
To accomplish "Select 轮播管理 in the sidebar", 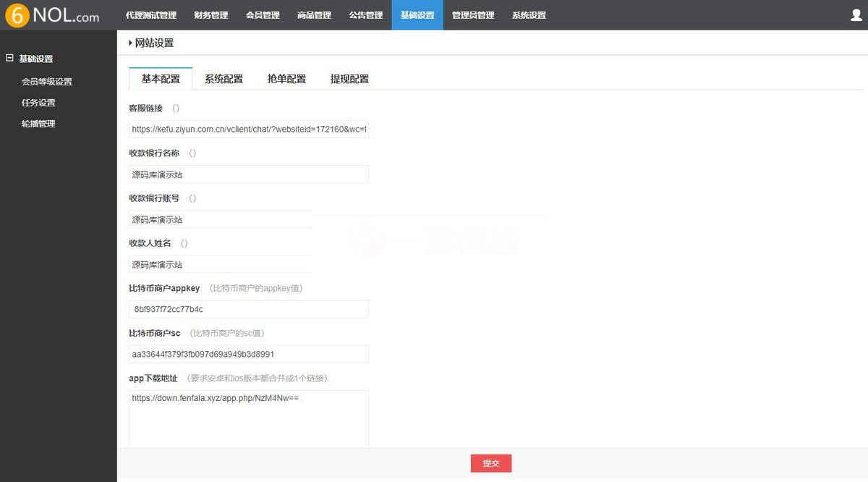I will click(38, 123).
